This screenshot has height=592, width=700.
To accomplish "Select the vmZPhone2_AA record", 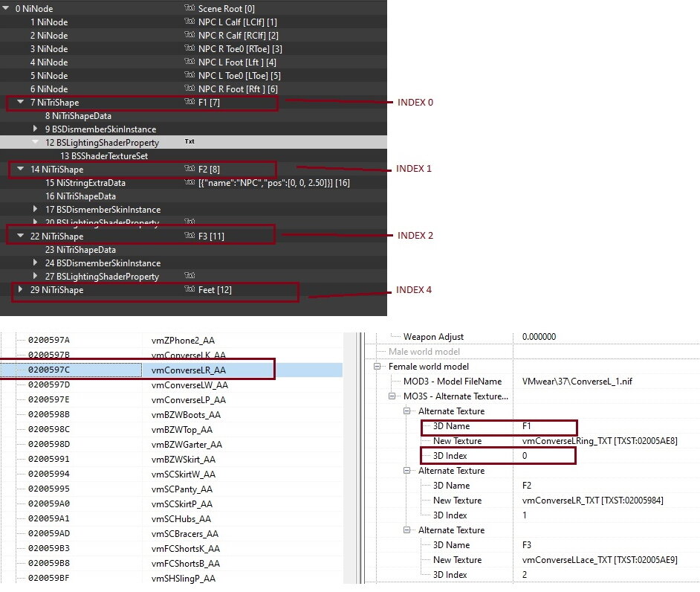I will (x=172, y=340).
